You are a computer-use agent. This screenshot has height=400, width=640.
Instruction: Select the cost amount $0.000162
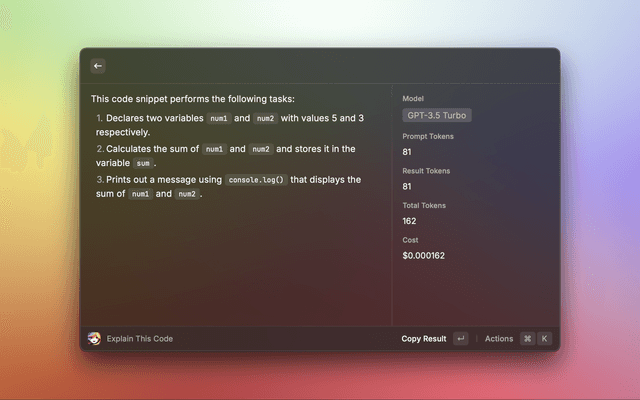[425, 256]
